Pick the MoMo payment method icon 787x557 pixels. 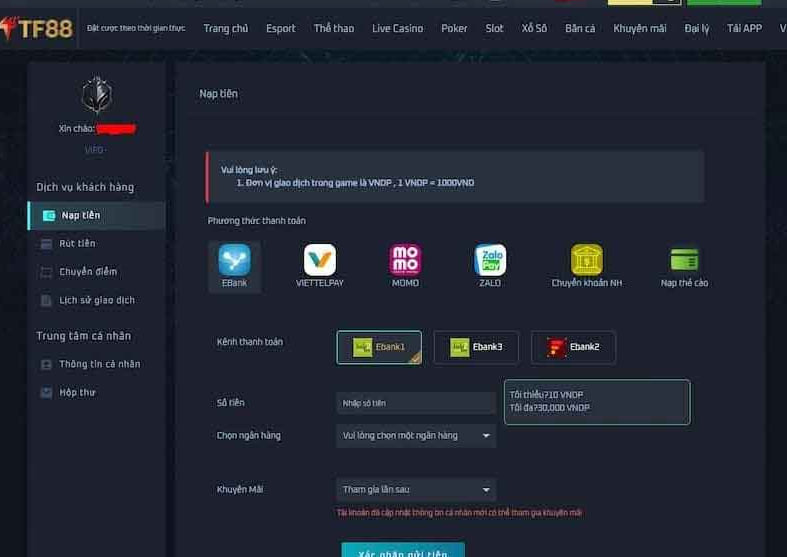coord(405,260)
